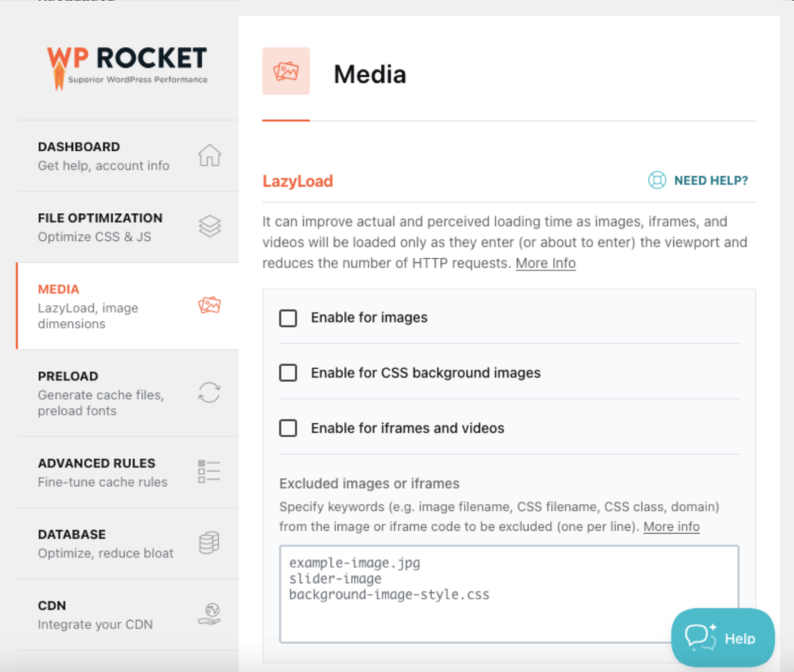The width and height of the screenshot is (794, 672).
Task: Open the CDN settings section
Action: click(x=128, y=615)
